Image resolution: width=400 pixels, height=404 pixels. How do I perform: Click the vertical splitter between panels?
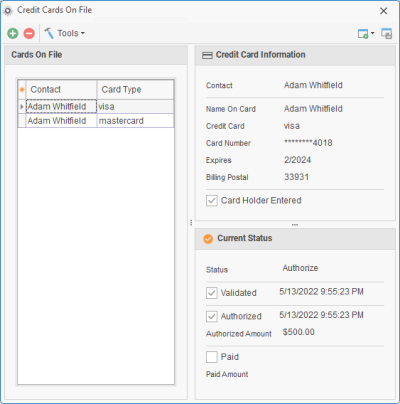click(x=191, y=222)
